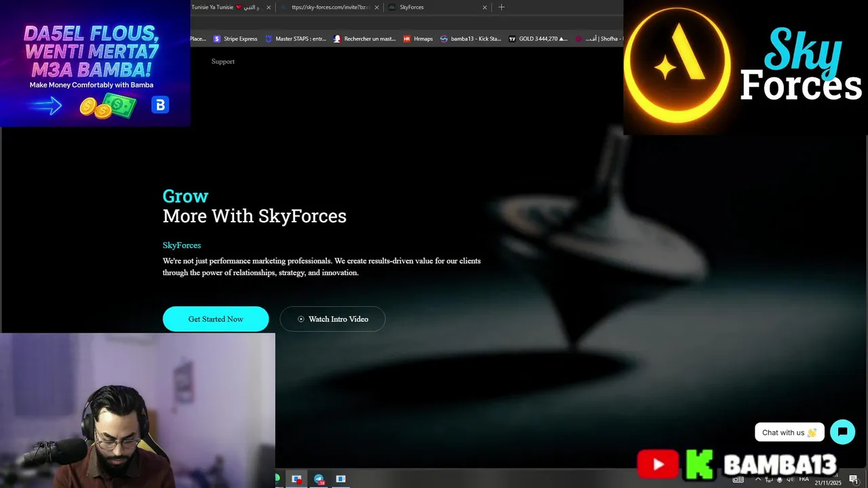Switch FRA keyboard language indicator
The height and width of the screenshot is (488, 868).
(804, 479)
